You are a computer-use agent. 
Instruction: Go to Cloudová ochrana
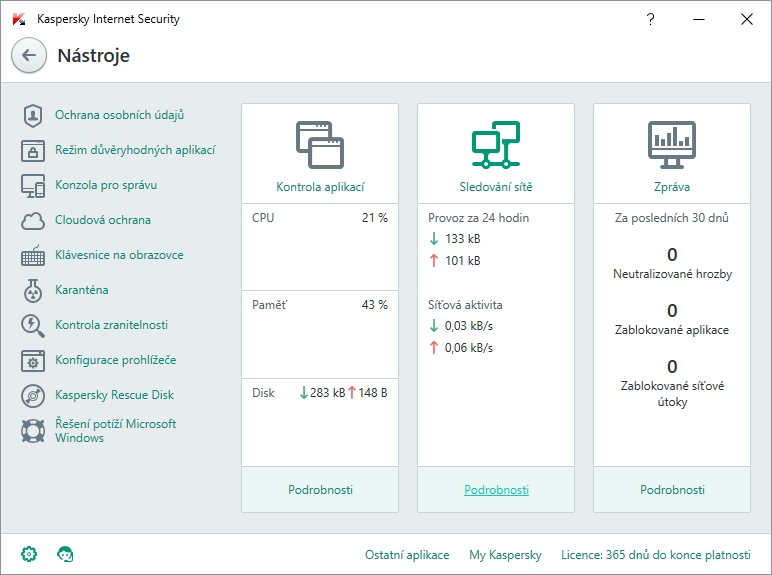tap(102, 220)
